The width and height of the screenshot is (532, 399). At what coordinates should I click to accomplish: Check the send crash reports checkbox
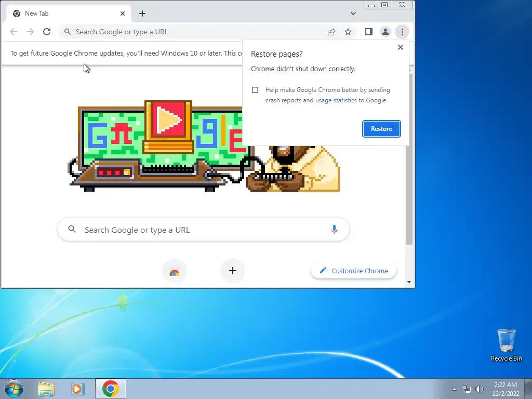tap(255, 90)
